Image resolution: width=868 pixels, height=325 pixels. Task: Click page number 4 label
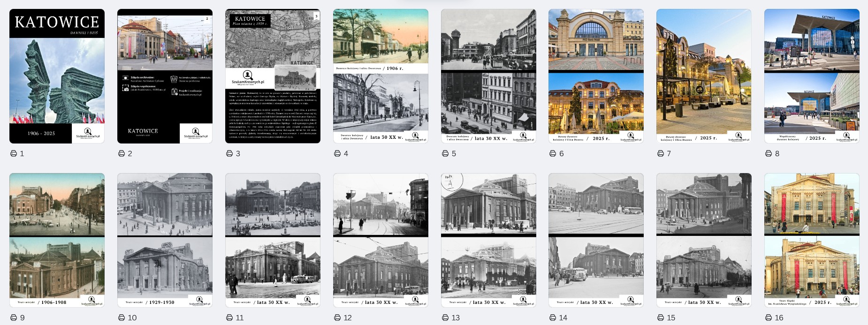(x=346, y=153)
